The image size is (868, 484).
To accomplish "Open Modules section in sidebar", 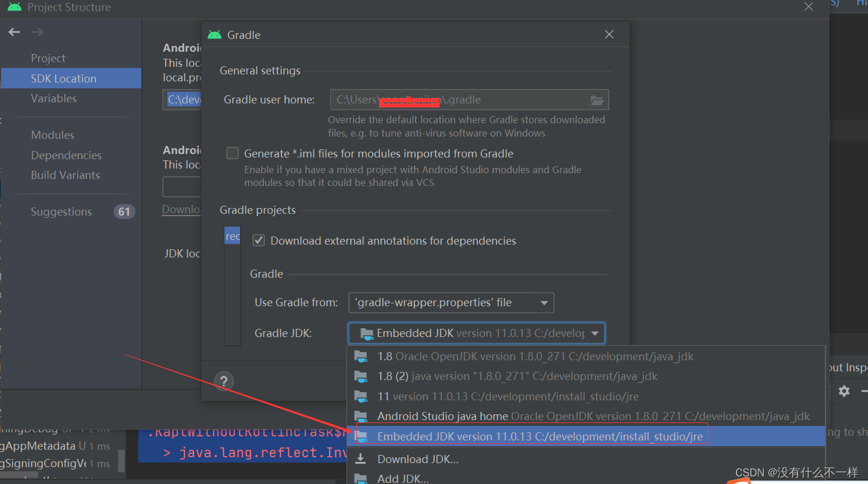I will pos(53,135).
